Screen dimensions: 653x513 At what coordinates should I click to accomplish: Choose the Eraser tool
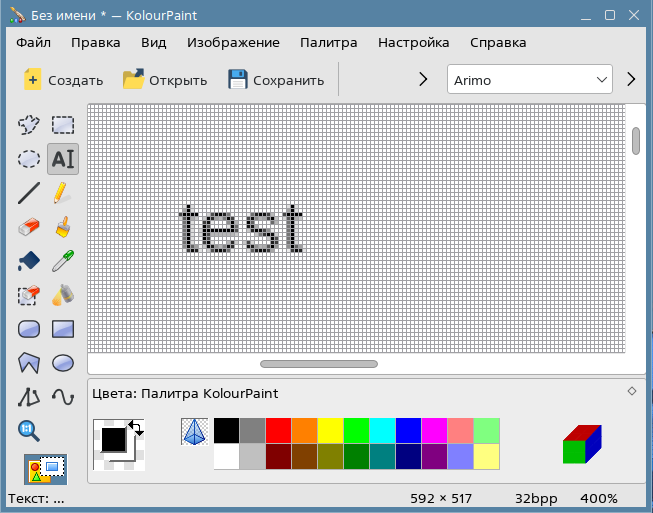29,227
